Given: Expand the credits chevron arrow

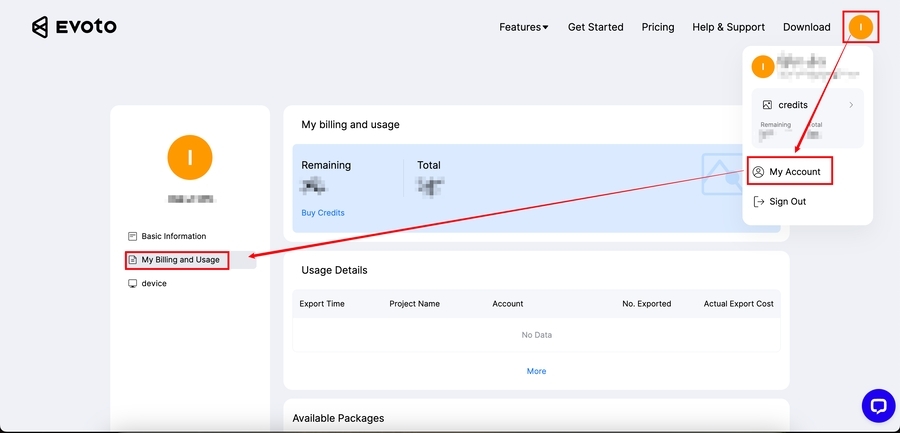Looking at the screenshot, I should tap(851, 105).
